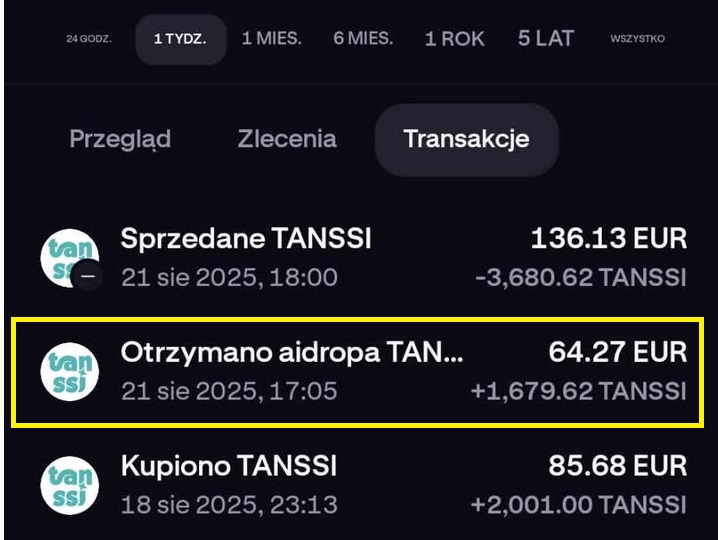Open the Otrzymano airdropa transaction title

[292, 352]
